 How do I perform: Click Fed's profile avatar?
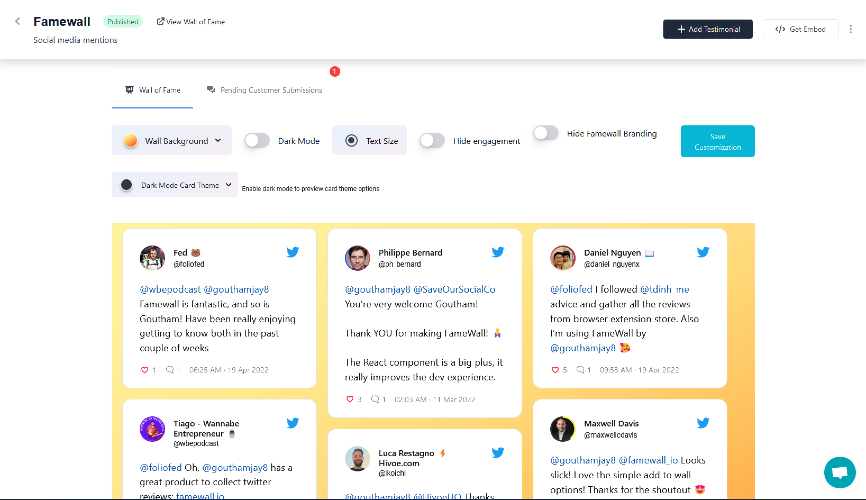pyautogui.click(x=152, y=258)
